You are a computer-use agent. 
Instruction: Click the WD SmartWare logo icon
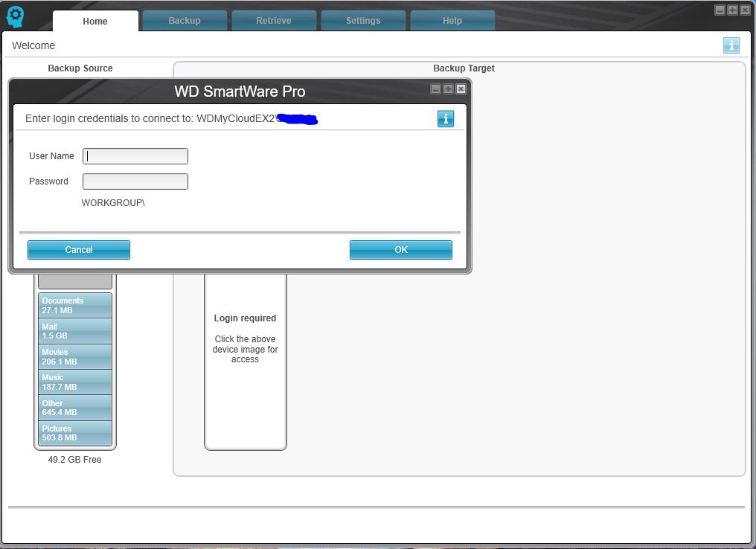tap(15, 17)
